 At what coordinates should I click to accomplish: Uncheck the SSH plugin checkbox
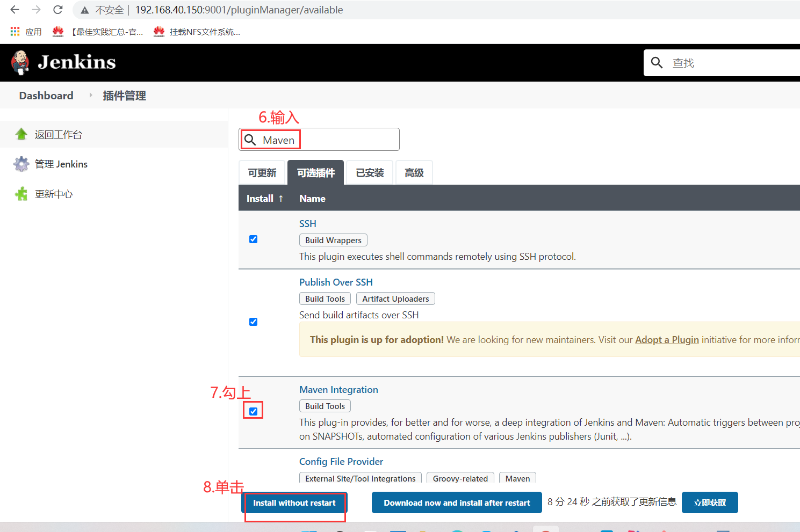click(253, 239)
